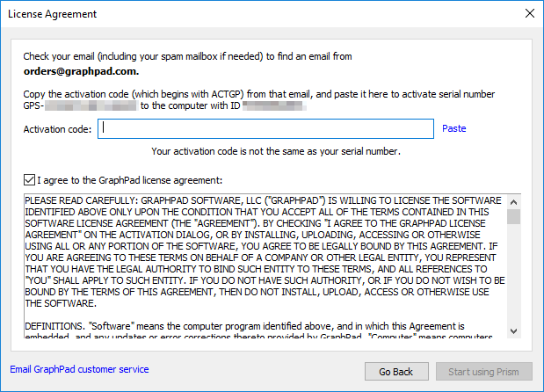Open Email GraphPad customer service link
The image size is (544, 392).
tap(79, 369)
